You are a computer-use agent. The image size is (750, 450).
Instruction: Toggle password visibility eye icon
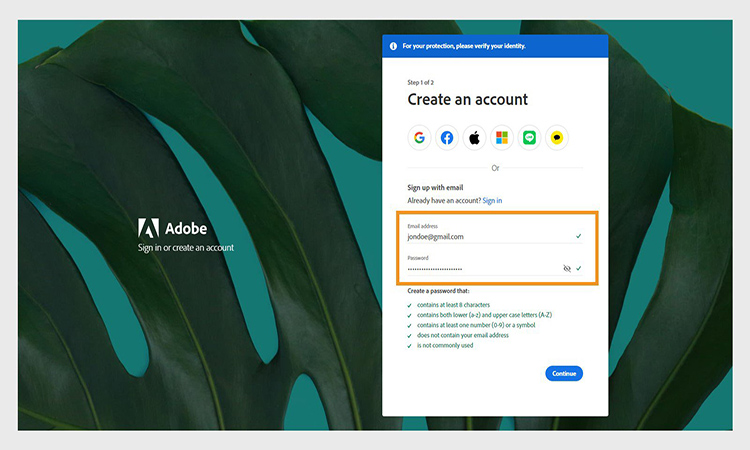click(567, 268)
